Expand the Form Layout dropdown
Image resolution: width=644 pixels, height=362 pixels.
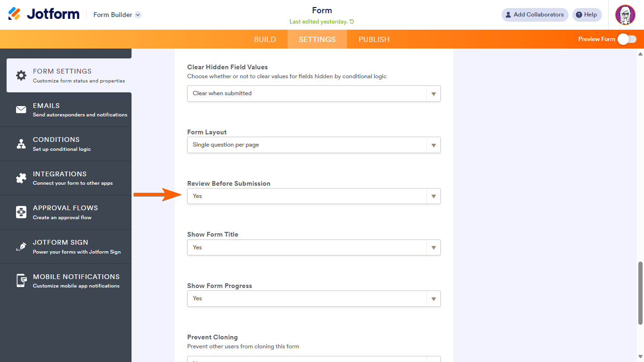(x=314, y=145)
